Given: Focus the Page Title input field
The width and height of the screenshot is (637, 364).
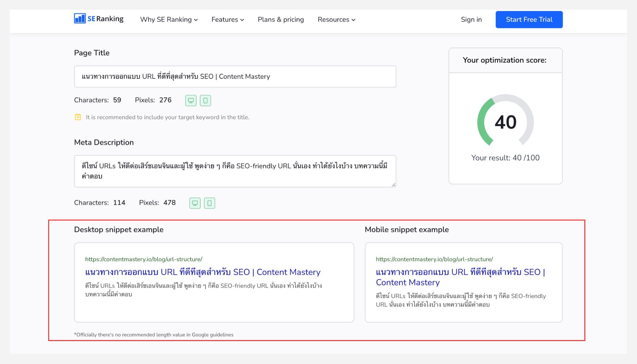Looking at the screenshot, I should tap(235, 76).
